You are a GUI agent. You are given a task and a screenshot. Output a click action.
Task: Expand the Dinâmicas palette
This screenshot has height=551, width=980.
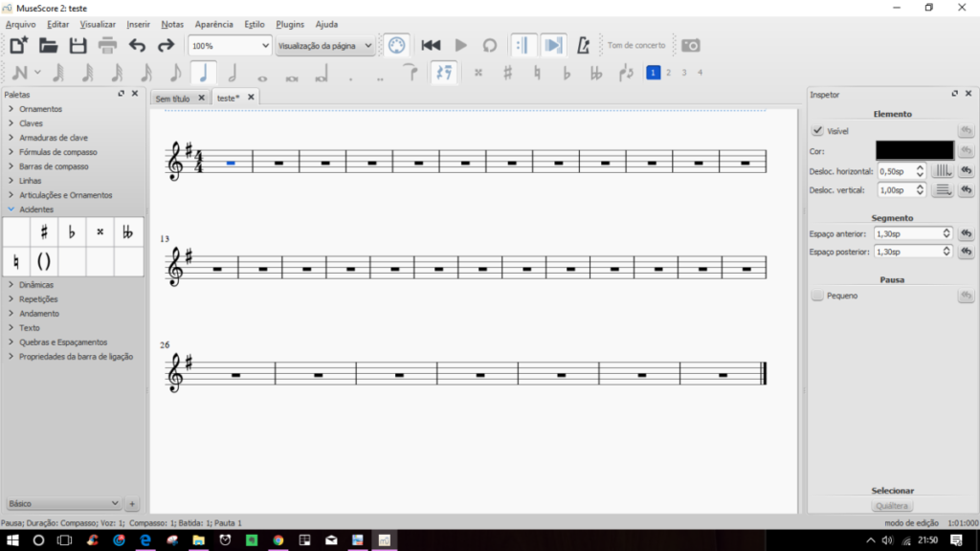point(36,284)
